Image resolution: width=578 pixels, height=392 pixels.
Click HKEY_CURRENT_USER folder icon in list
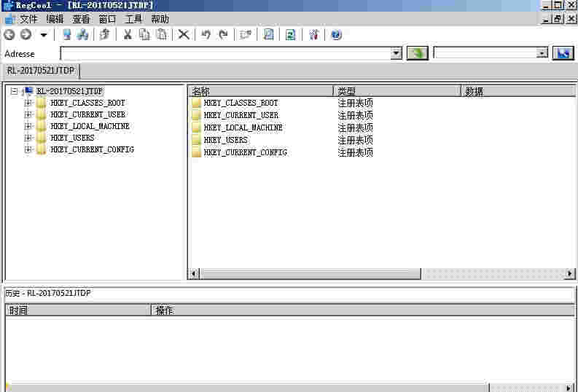click(x=197, y=115)
